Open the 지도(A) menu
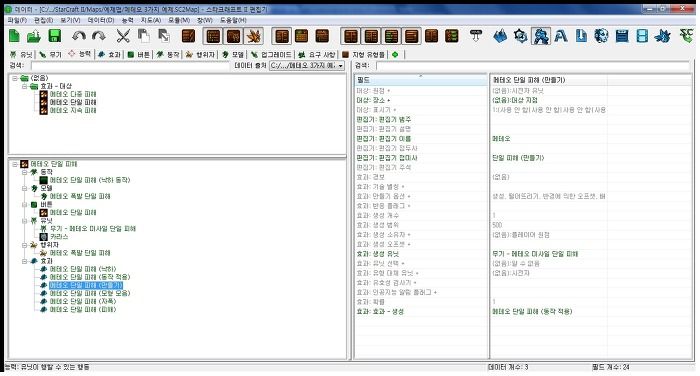The width and height of the screenshot is (700, 376). (x=150, y=21)
